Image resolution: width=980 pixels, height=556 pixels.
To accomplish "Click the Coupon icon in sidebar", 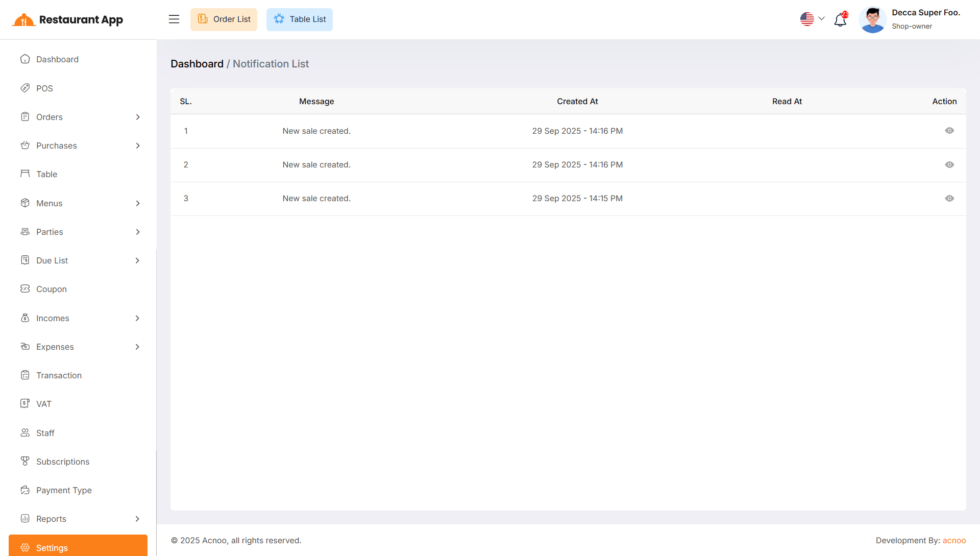I will point(25,289).
